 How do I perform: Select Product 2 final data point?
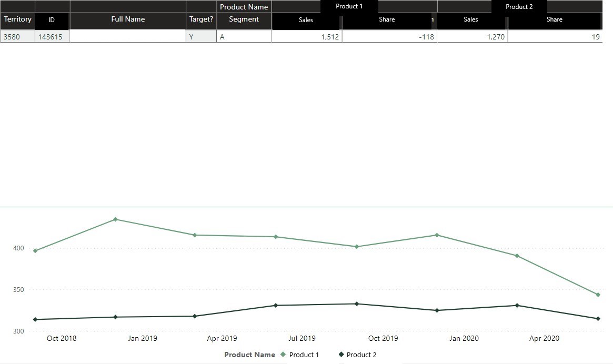point(598,319)
